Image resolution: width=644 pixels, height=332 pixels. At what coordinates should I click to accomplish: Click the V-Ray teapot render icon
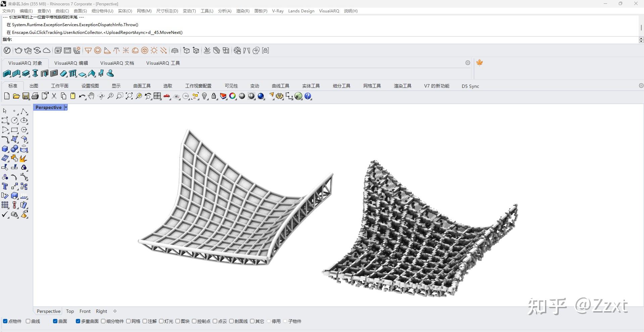click(x=18, y=51)
